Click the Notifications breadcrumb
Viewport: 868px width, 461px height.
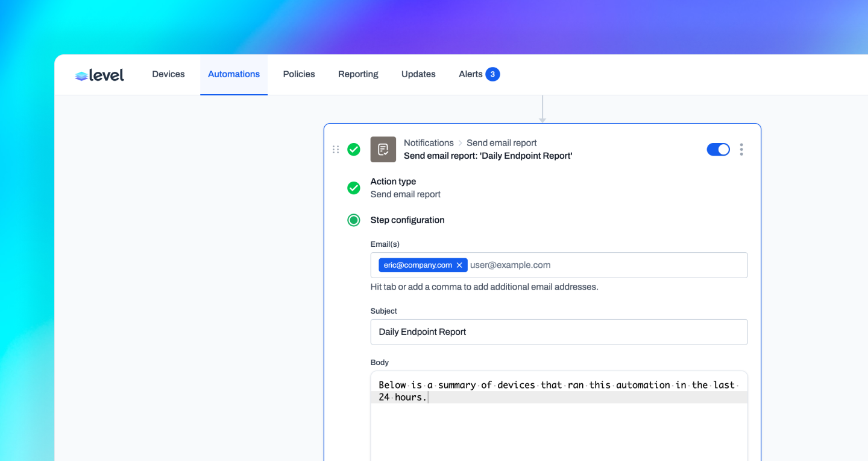pos(429,143)
